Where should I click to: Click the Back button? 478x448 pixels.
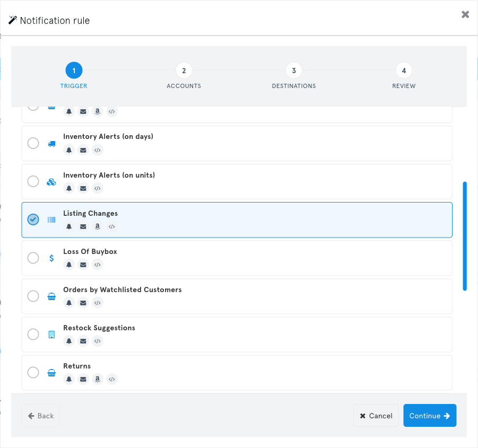[x=40, y=416]
